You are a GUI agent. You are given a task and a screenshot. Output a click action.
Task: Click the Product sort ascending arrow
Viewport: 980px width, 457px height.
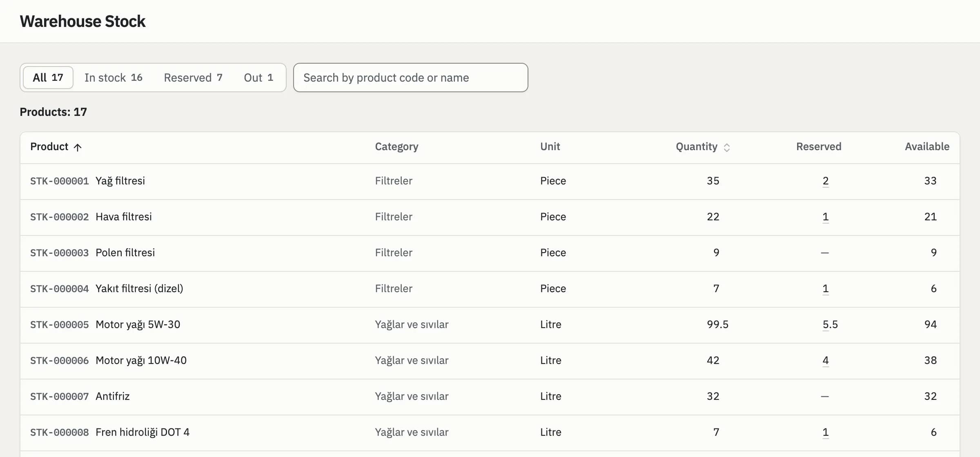(x=78, y=147)
